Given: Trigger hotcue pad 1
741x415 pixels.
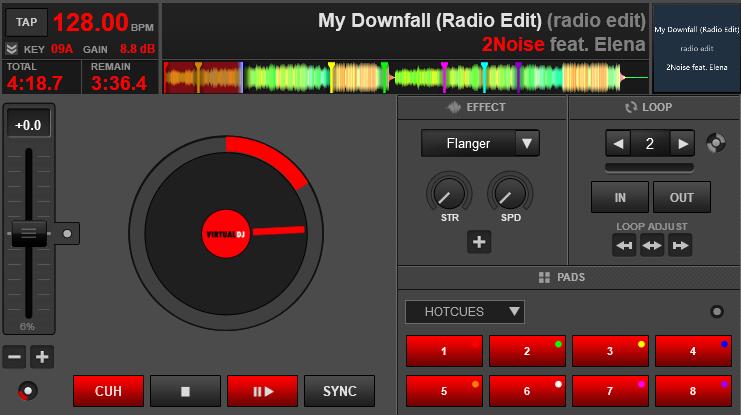Looking at the screenshot, I should 444,351.
